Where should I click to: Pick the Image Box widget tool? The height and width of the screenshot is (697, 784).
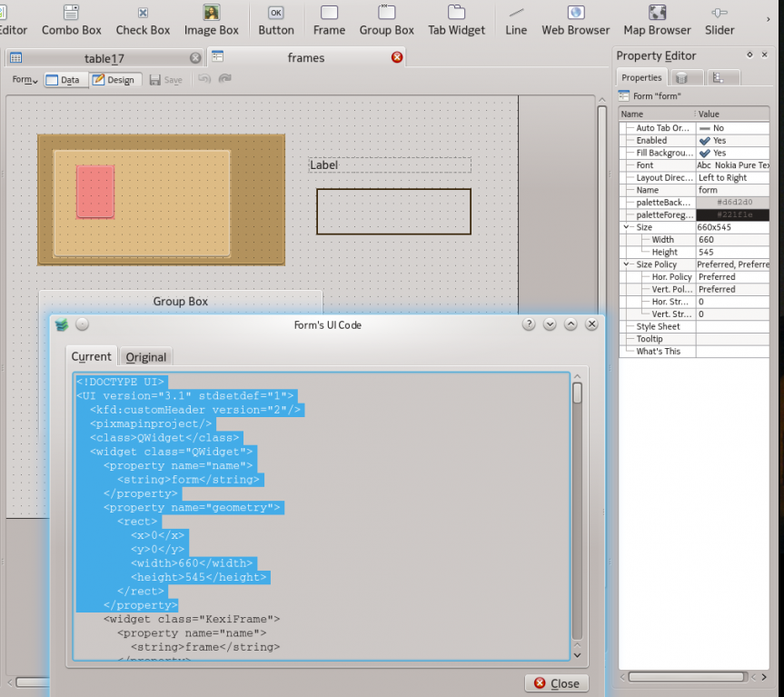coord(211,21)
